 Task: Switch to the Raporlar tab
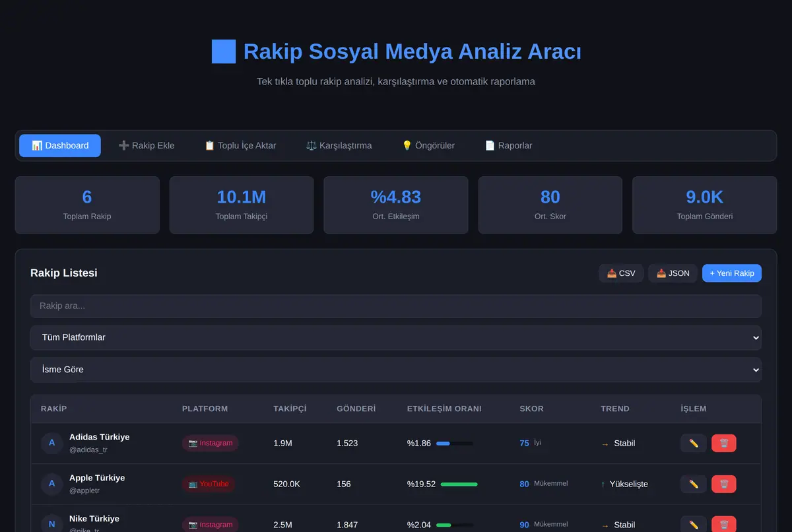click(x=508, y=145)
